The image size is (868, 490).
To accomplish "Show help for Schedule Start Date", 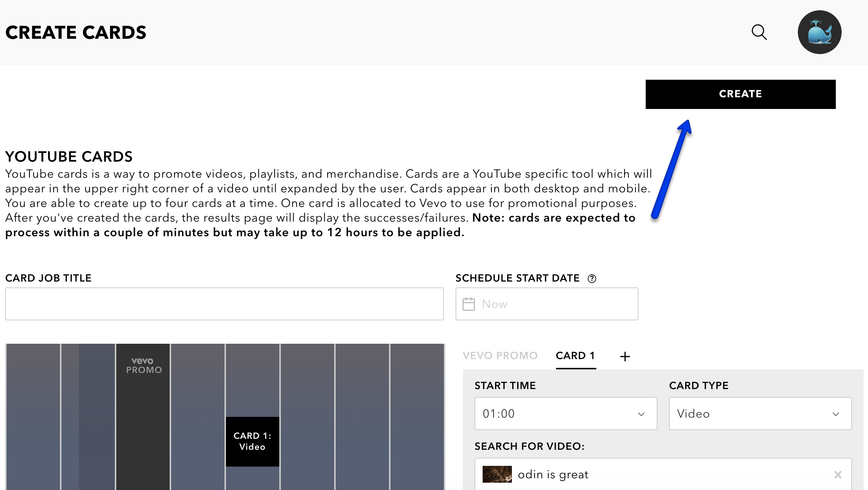I will pyautogui.click(x=592, y=279).
